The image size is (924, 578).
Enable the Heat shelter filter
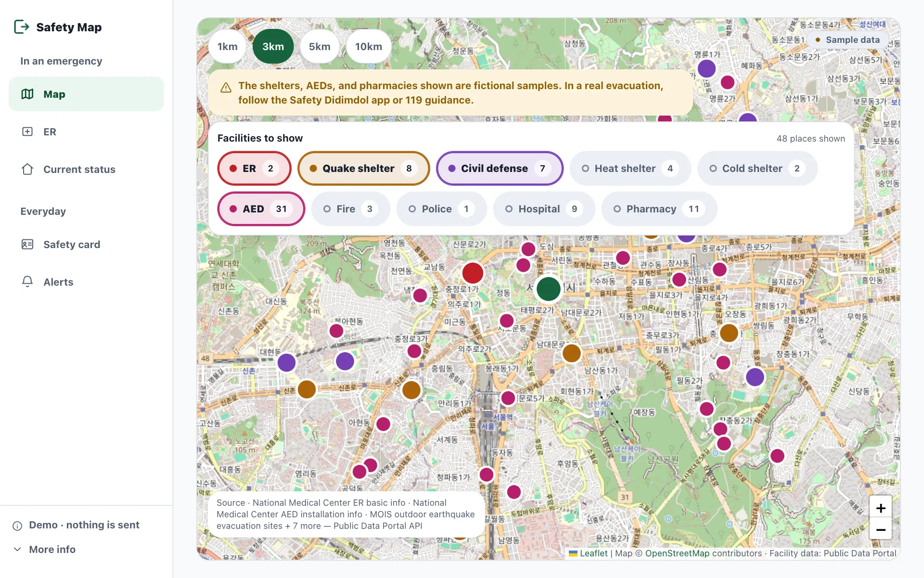pos(630,168)
